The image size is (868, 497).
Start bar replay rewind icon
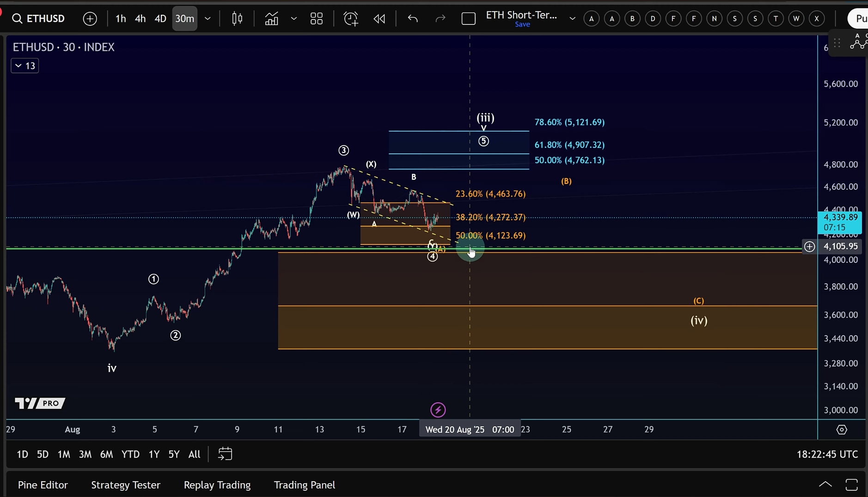click(x=379, y=18)
